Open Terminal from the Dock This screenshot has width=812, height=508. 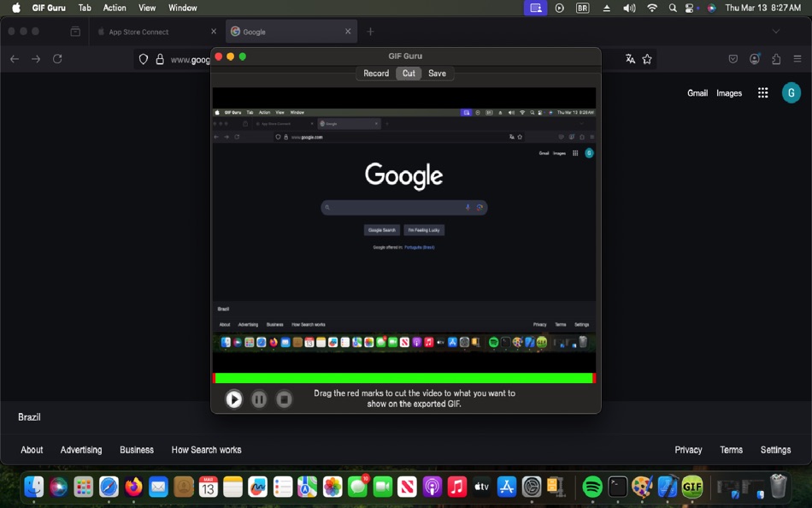click(617, 487)
